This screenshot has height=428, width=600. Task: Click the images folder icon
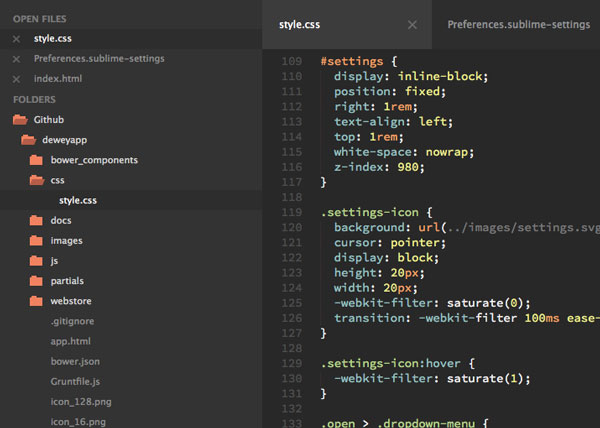(x=36, y=241)
